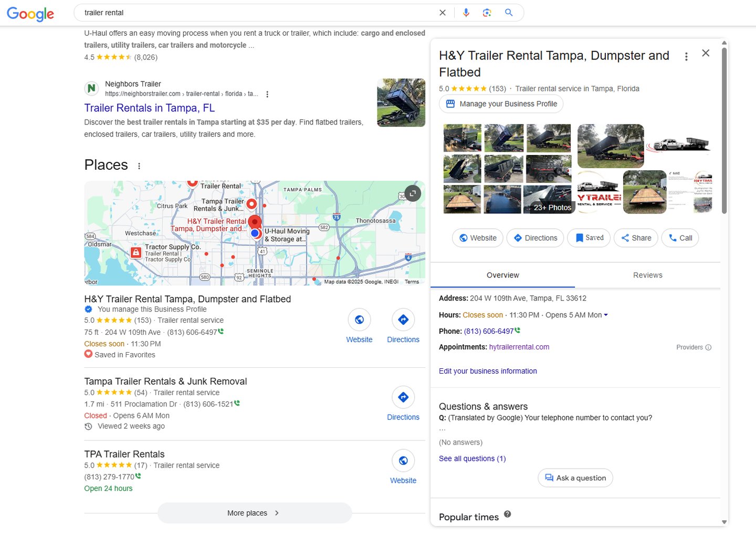Toggle the Saved button in business panel

click(x=589, y=238)
